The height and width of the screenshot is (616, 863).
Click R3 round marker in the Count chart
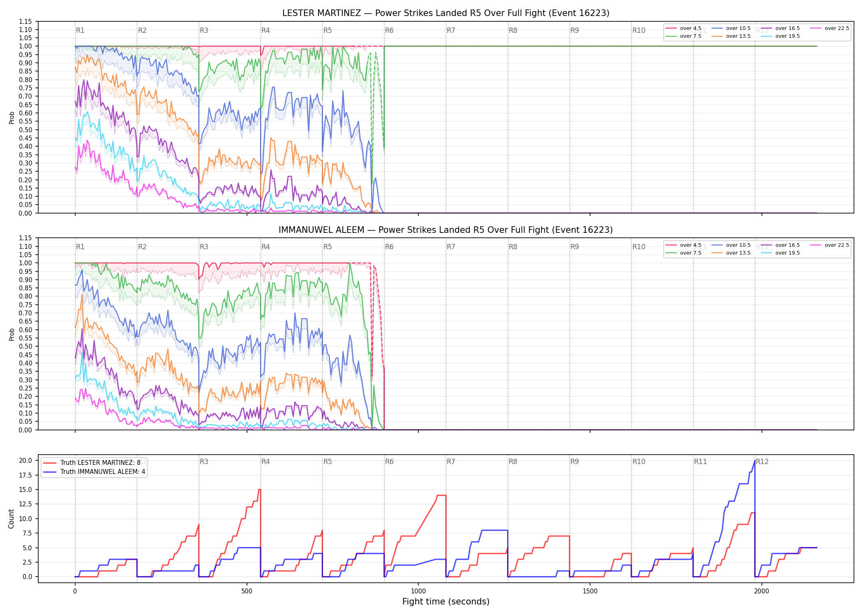tap(204, 462)
